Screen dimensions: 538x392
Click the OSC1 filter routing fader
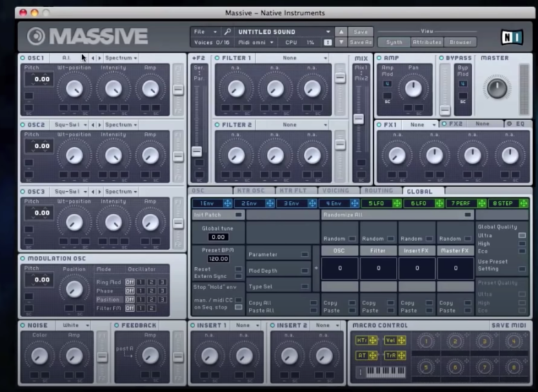click(x=178, y=90)
